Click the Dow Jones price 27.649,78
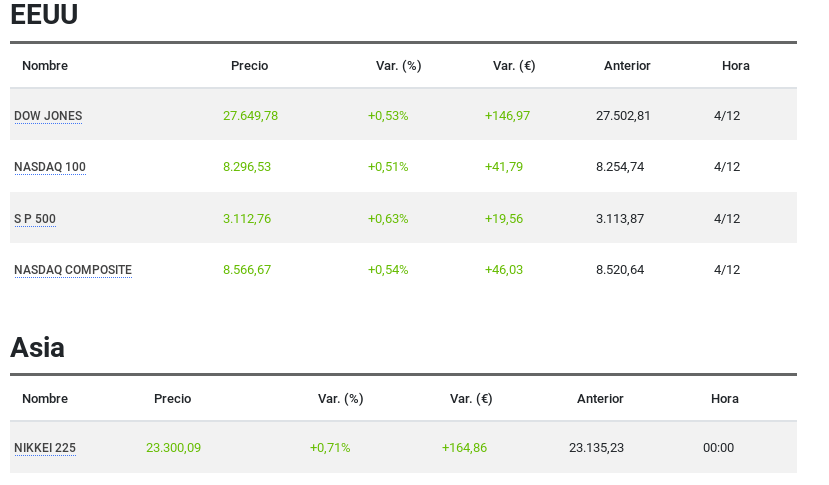 coord(250,116)
